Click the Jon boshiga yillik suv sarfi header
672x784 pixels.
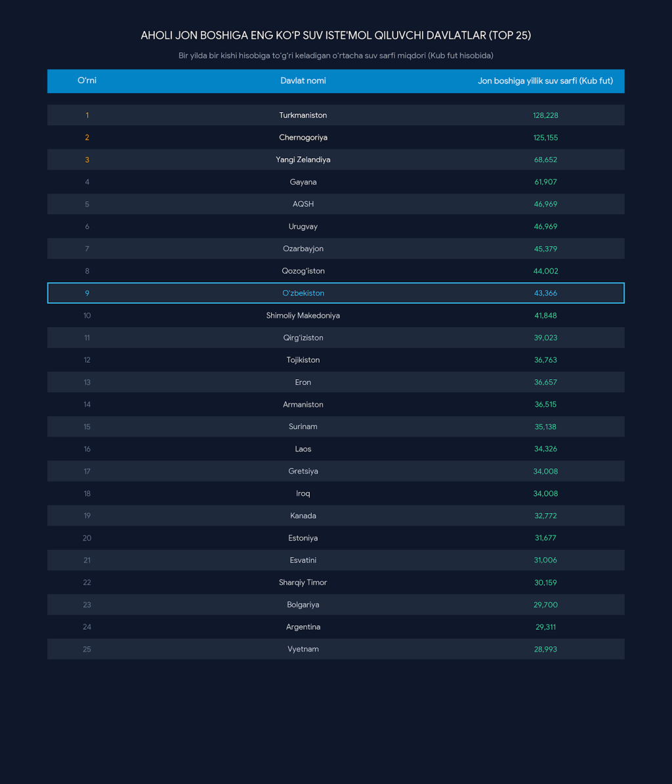(x=545, y=81)
